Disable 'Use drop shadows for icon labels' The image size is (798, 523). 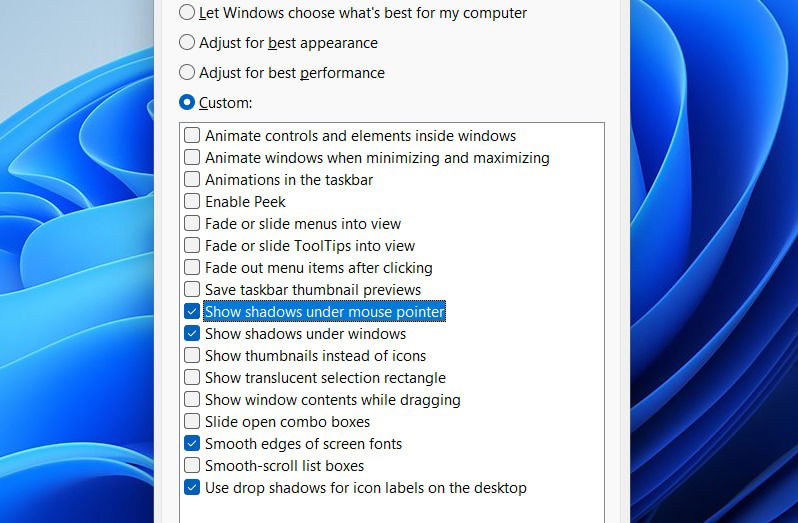pyautogui.click(x=192, y=487)
